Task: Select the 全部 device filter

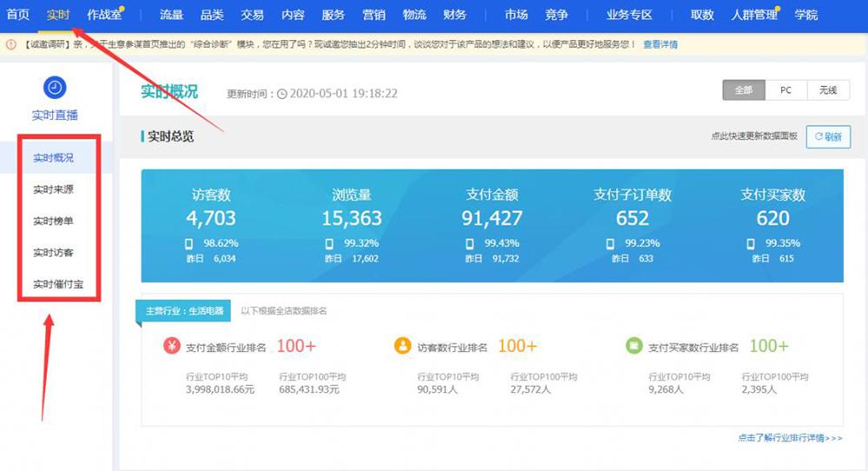Action: pyautogui.click(x=743, y=90)
